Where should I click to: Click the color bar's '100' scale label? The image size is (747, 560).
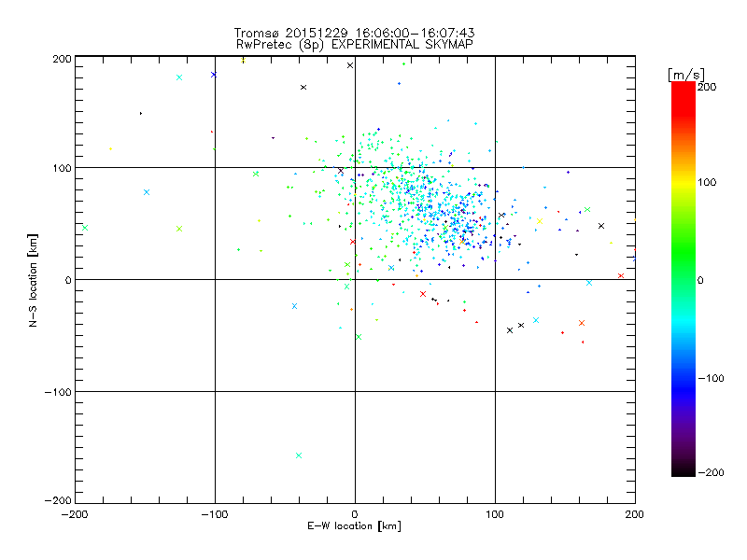[x=707, y=182]
